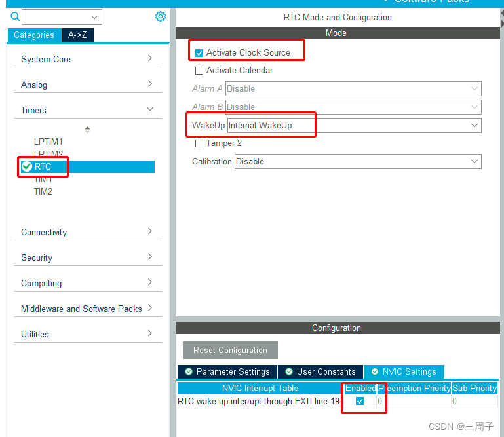Click Reset Configuration button

pos(230,350)
